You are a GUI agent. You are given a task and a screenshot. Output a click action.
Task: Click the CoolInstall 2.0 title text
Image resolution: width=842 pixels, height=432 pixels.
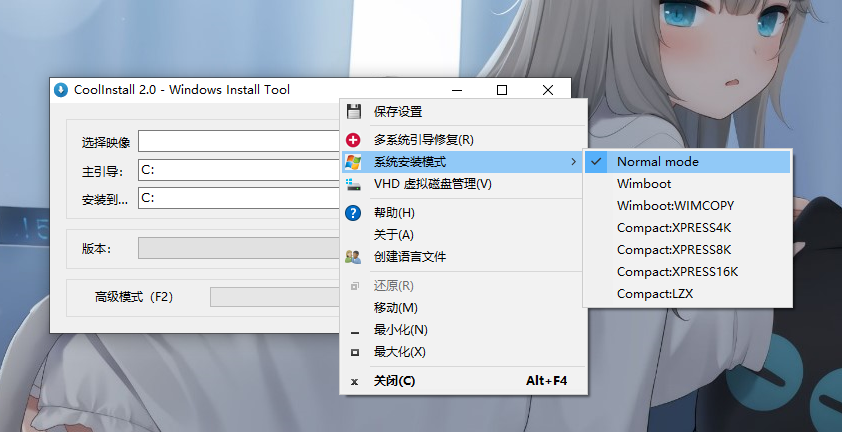pos(182,90)
